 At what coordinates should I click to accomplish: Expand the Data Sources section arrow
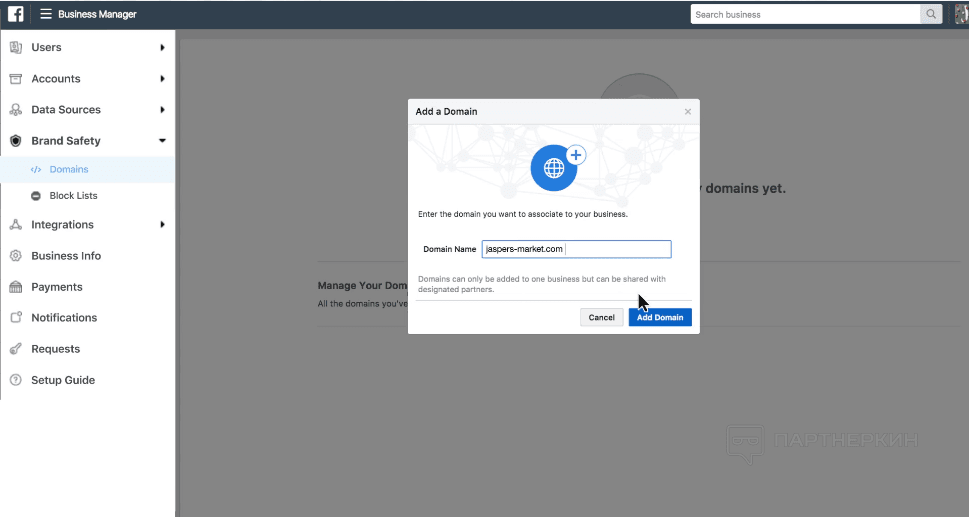coord(163,109)
